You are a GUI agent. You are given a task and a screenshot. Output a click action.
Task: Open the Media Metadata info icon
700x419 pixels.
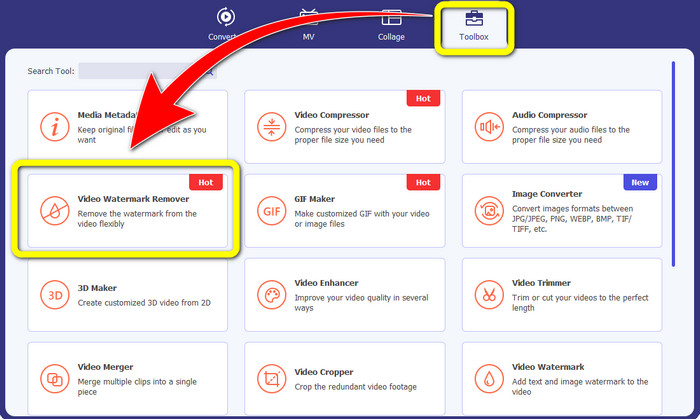54,127
